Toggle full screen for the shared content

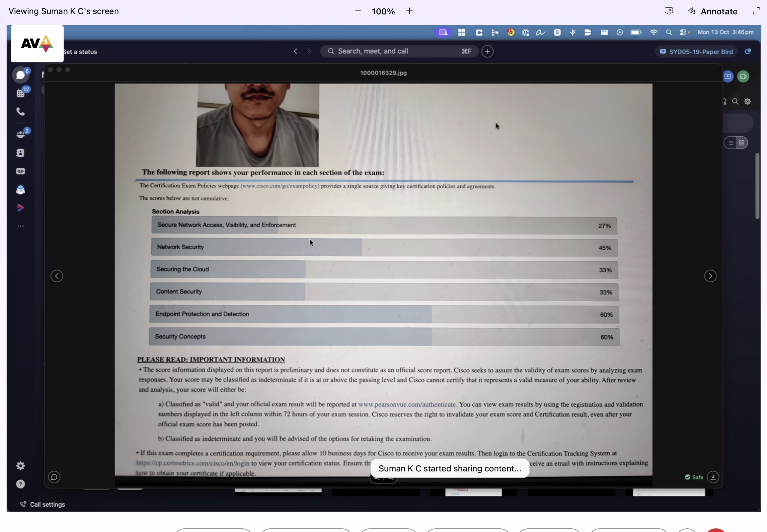756,11
